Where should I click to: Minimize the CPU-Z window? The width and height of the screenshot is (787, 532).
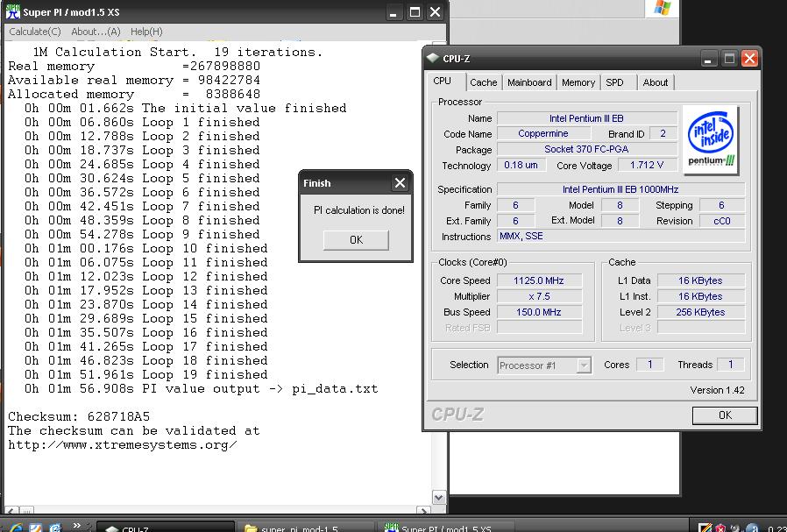point(708,59)
